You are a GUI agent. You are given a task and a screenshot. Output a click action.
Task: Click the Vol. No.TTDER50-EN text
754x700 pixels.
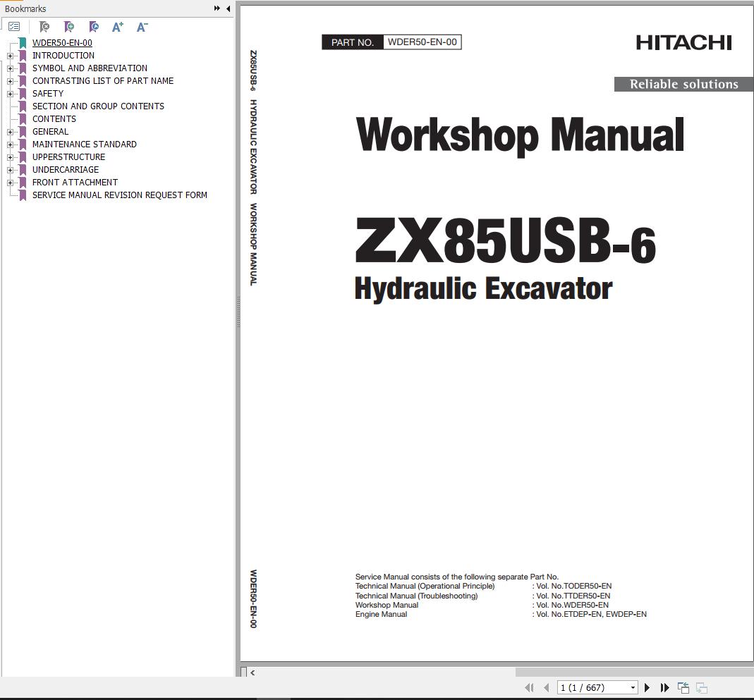573,596
